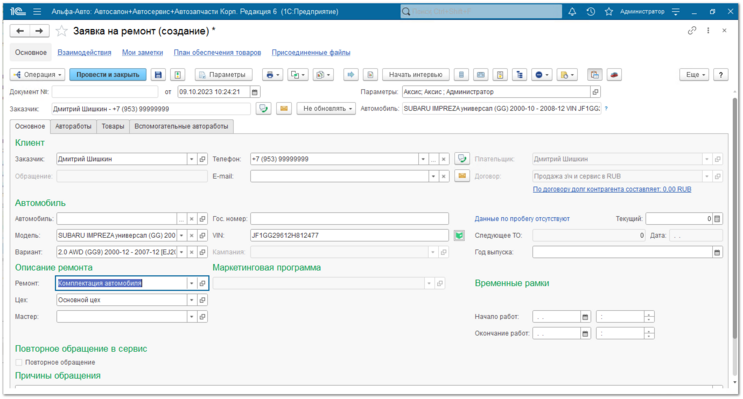Viewport: 743px width, 399px height.
Task: Open the Не обновлять dropdown
Action: tap(326, 109)
